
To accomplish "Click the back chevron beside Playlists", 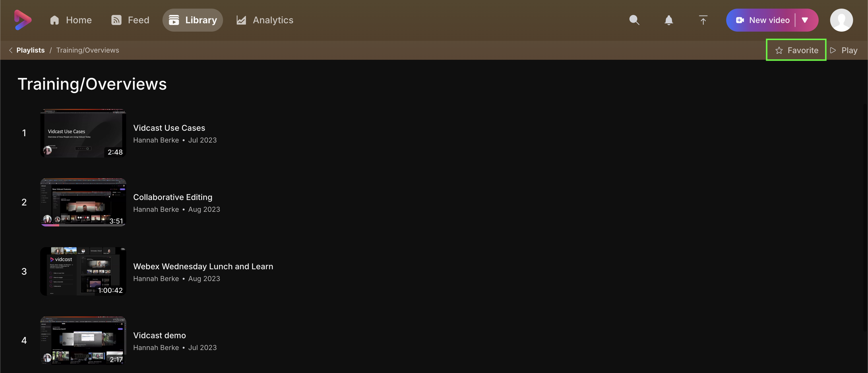I will coord(11,50).
